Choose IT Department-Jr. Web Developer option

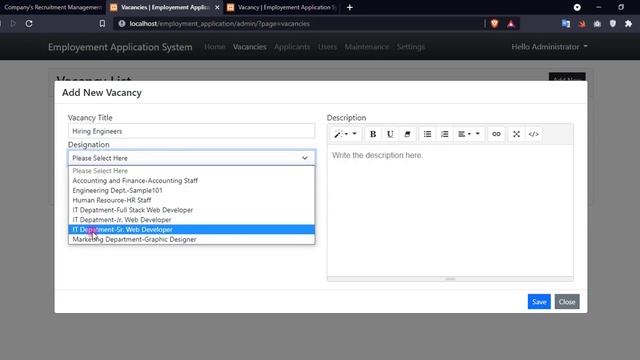click(x=191, y=220)
